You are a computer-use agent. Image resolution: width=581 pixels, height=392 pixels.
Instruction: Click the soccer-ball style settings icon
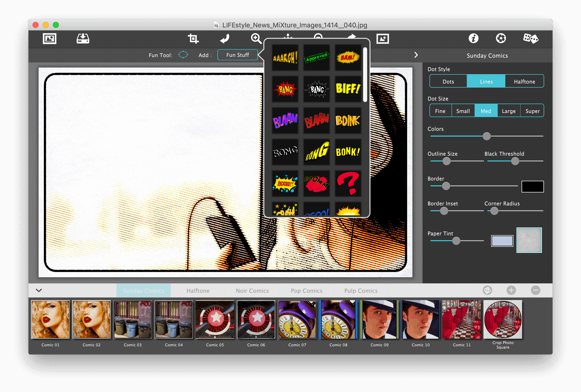501,39
